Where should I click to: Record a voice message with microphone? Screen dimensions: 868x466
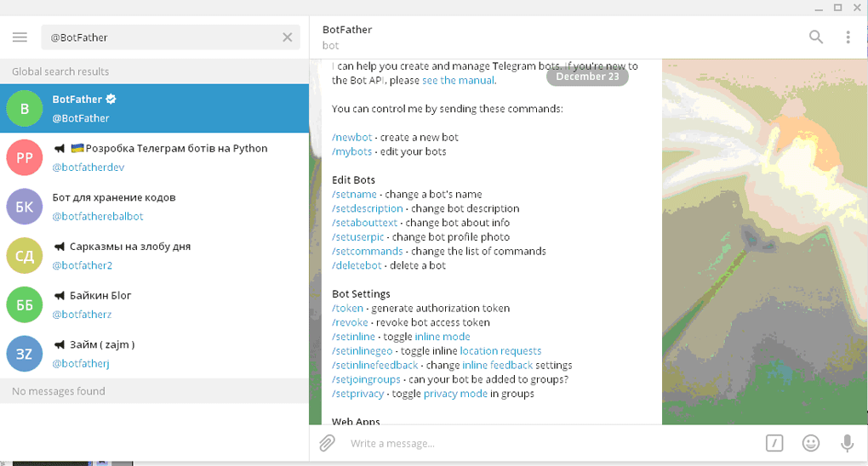tap(848, 443)
